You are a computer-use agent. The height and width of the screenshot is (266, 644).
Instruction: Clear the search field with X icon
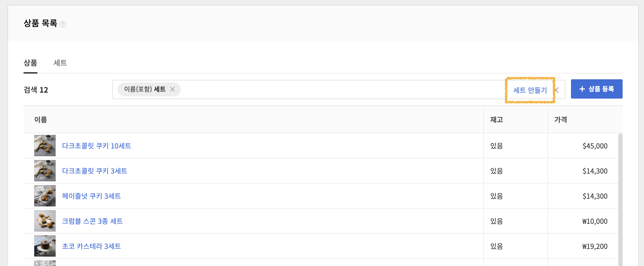click(x=557, y=90)
